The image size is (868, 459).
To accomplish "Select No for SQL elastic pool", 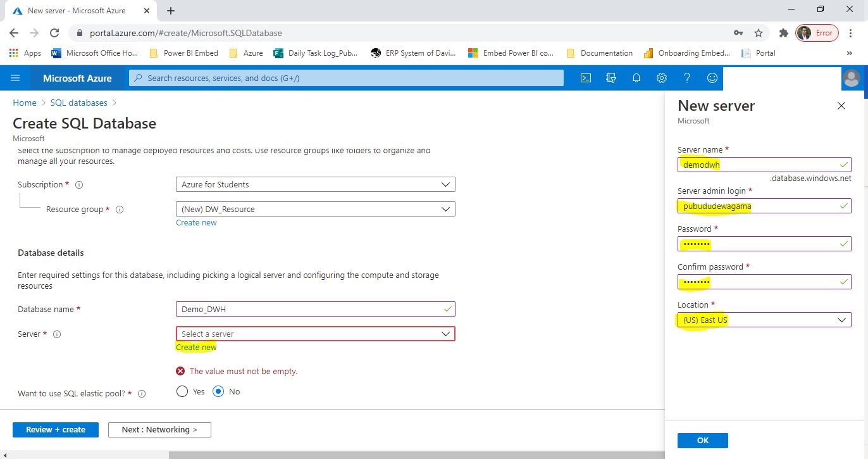I will click(x=219, y=391).
